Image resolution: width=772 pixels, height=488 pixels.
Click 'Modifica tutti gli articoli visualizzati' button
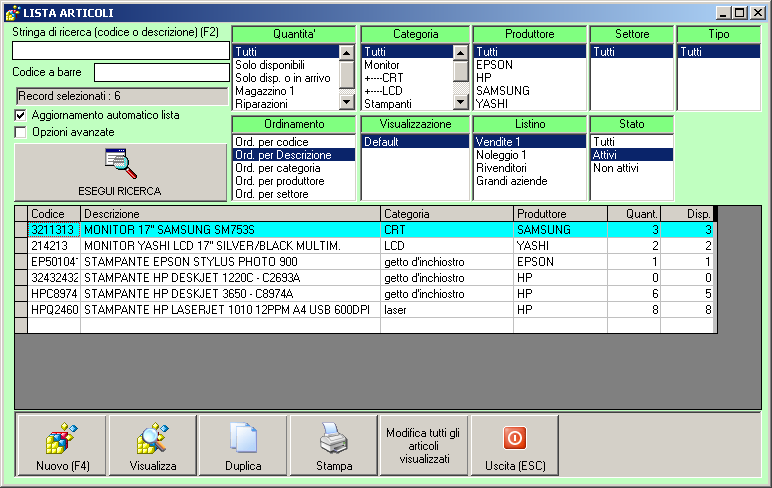coord(423,446)
